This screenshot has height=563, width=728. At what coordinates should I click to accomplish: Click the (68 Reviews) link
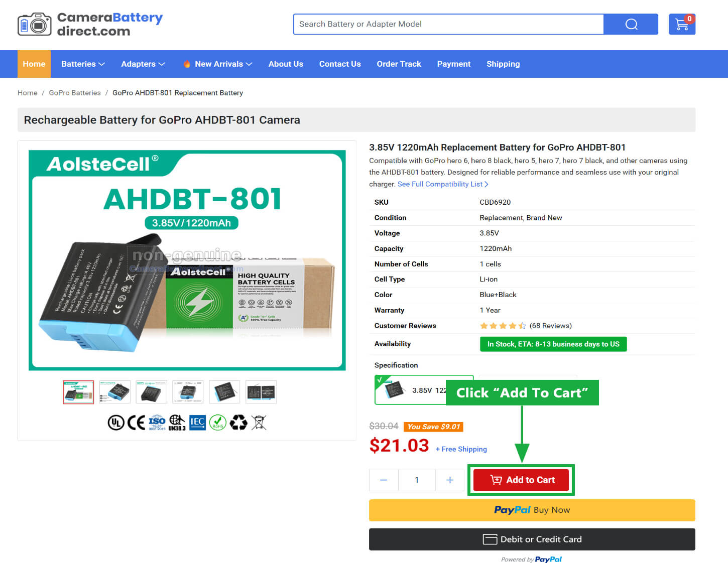click(x=550, y=326)
